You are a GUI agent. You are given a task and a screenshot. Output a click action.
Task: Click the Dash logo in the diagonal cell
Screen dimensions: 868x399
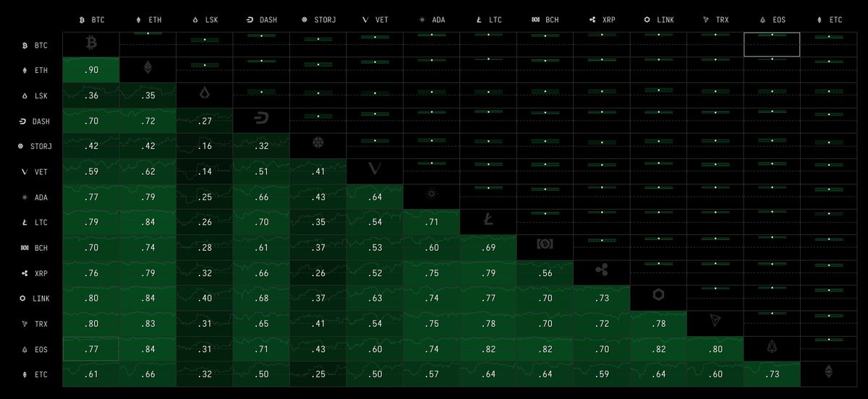click(261, 119)
